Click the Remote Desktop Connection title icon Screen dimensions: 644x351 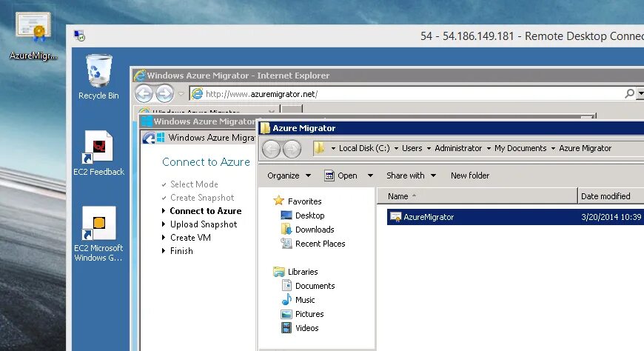pyautogui.click(x=79, y=36)
